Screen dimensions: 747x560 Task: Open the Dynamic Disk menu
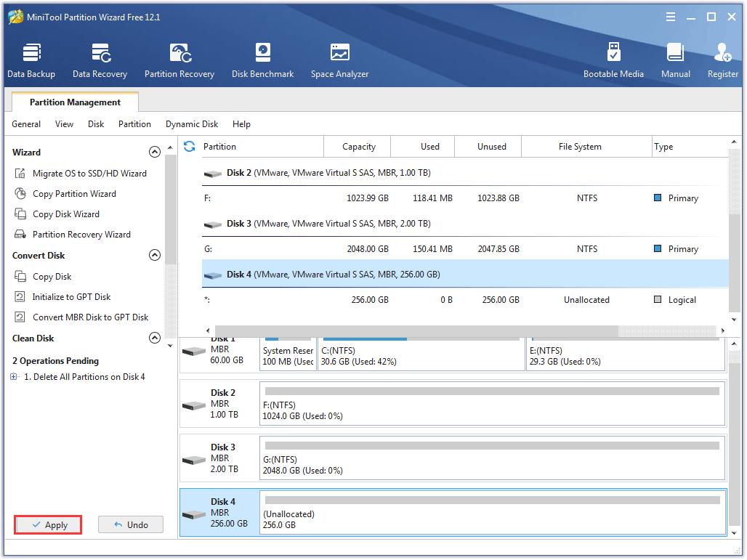click(x=192, y=124)
